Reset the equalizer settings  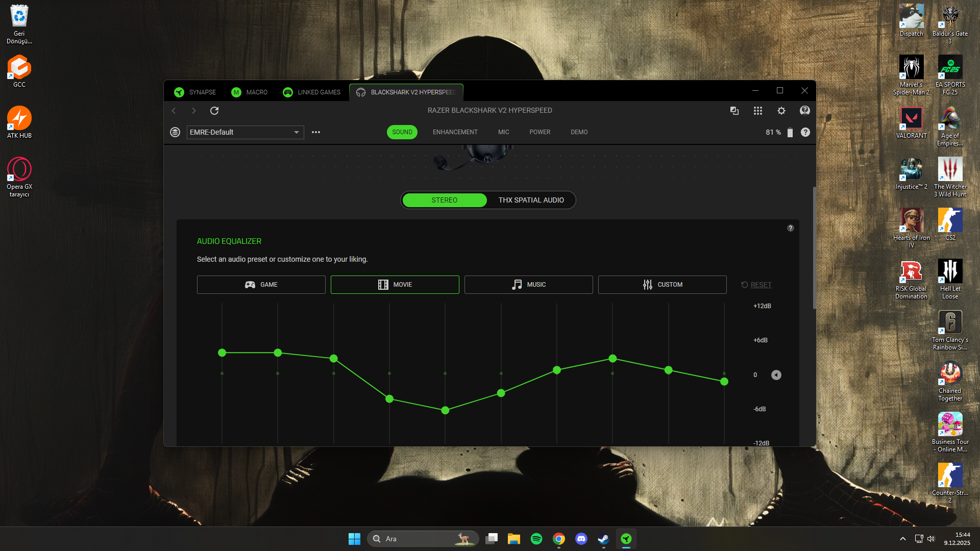[756, 285]
